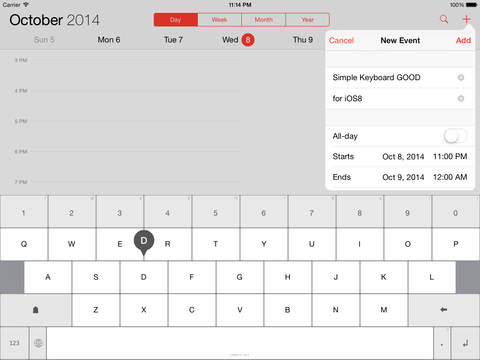Tap the backspace arrow key

pos(444,310)
